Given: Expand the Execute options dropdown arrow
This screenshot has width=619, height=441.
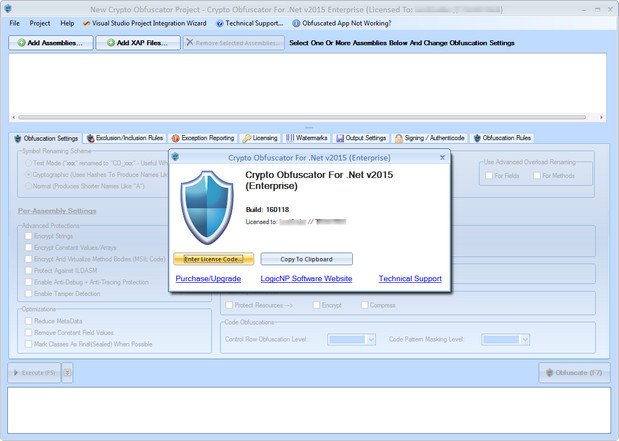Looking at the screenshot, I should [68, 373].
